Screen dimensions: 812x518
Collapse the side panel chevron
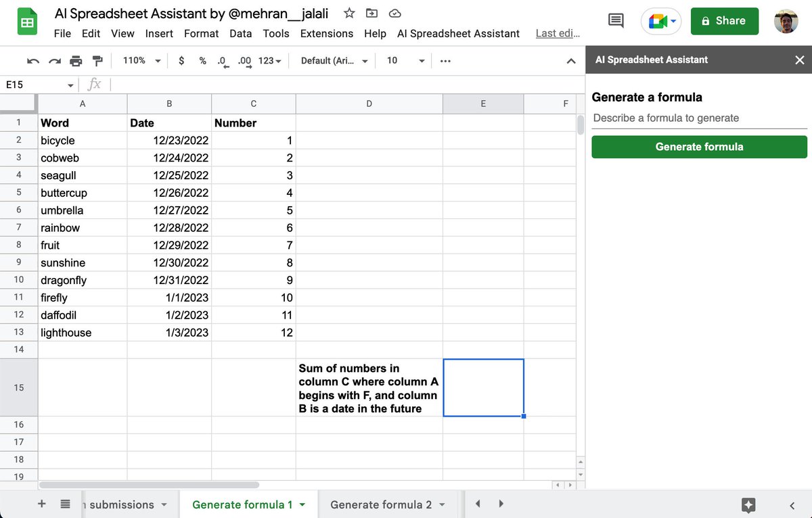(792, 504)
